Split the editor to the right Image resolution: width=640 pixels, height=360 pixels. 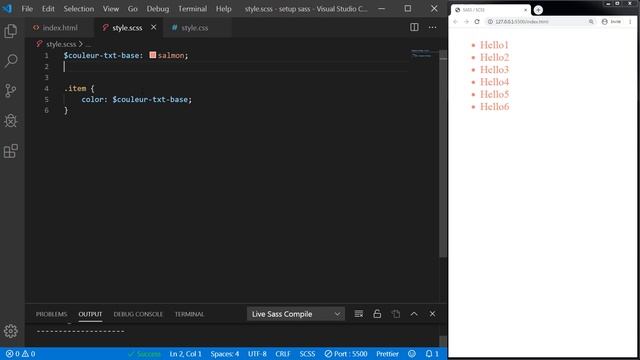click(414, 27)
